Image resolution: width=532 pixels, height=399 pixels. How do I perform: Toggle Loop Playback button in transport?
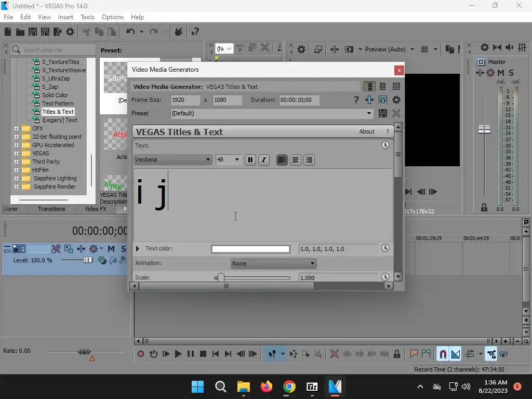(x=153, y=354)
